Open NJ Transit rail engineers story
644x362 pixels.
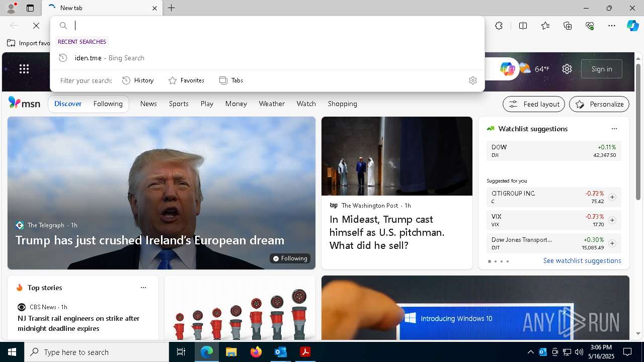78,323
